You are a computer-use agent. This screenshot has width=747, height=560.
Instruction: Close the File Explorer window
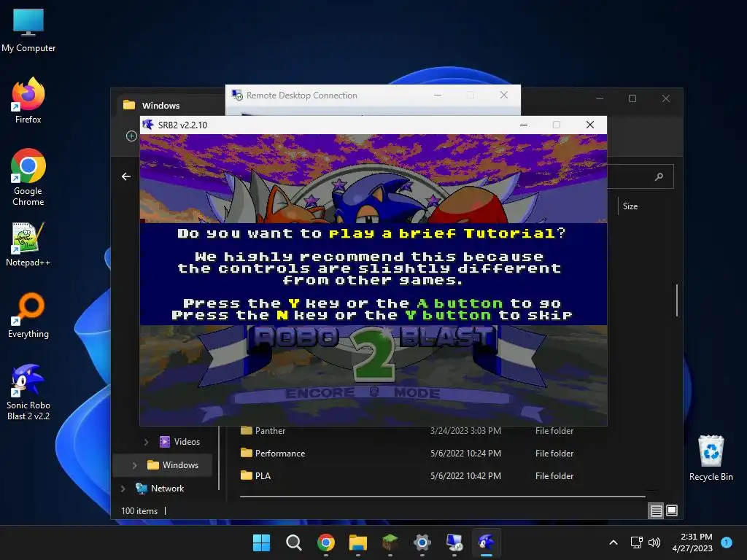(x=665, y=98)
